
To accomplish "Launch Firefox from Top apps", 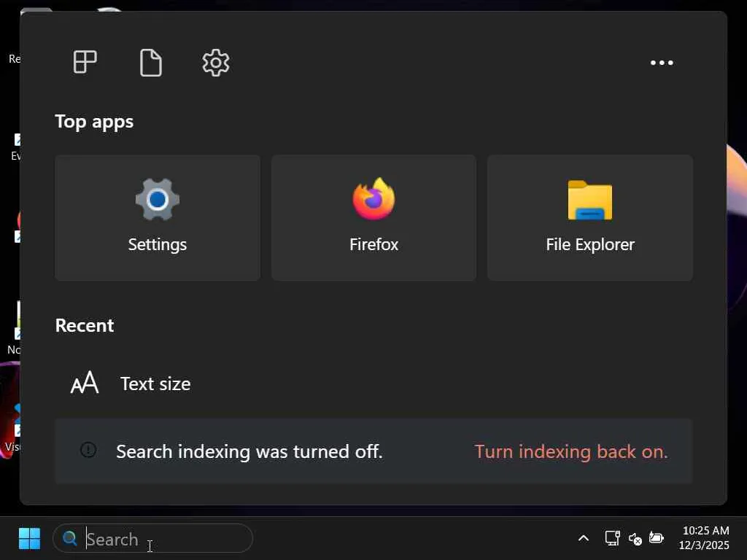I will pyautogui.click(x=373, y=217).
